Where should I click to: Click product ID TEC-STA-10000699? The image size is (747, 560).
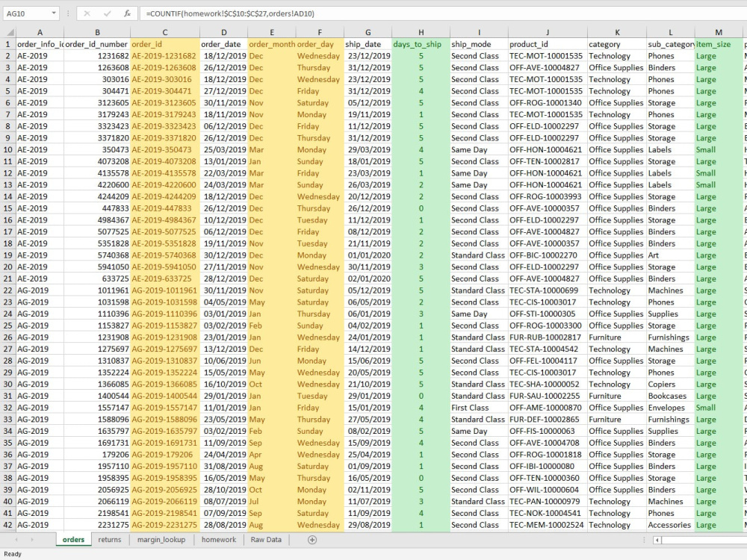[x=548, y=290]
